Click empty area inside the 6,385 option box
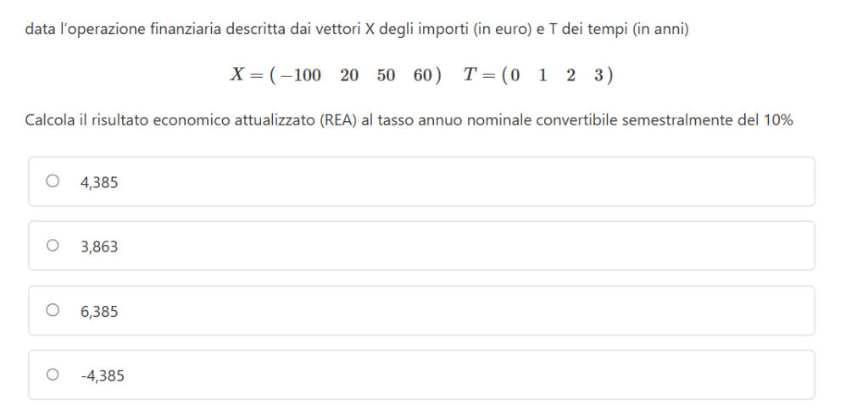This screenshot has height=416, width=868. 466,311
